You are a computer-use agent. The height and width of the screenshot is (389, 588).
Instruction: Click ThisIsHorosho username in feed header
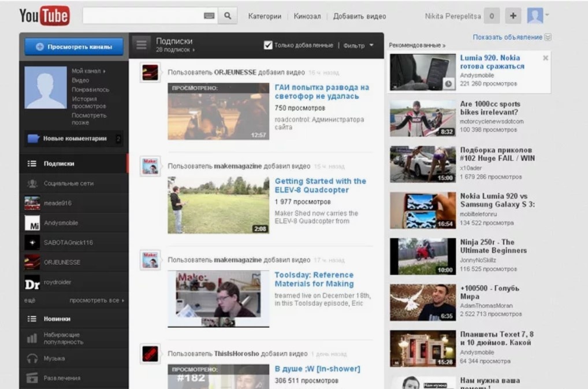[x=237, y=353]
